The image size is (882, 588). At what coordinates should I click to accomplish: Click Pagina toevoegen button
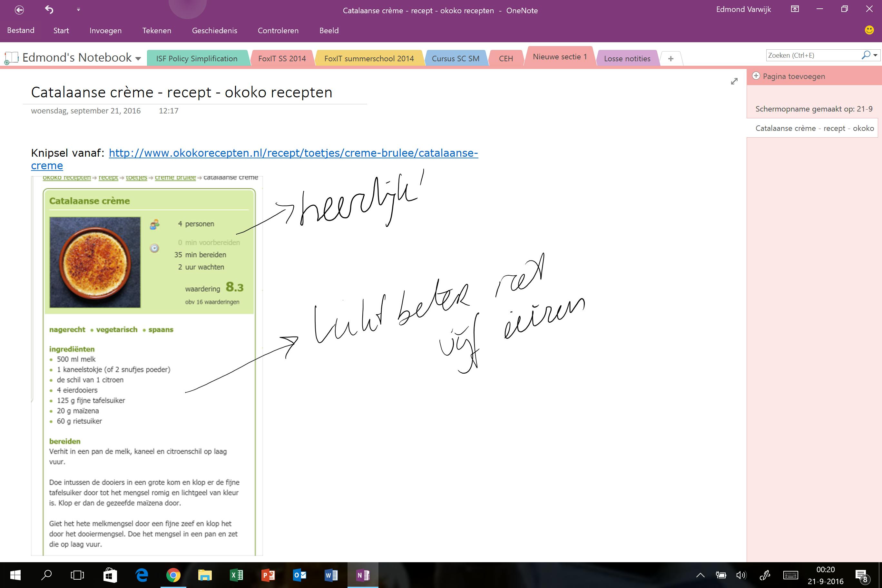(793, 76)
